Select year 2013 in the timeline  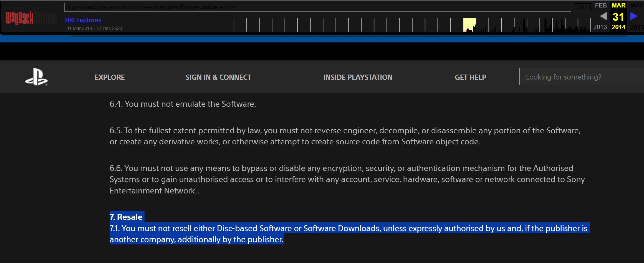(x=600, y=27)
